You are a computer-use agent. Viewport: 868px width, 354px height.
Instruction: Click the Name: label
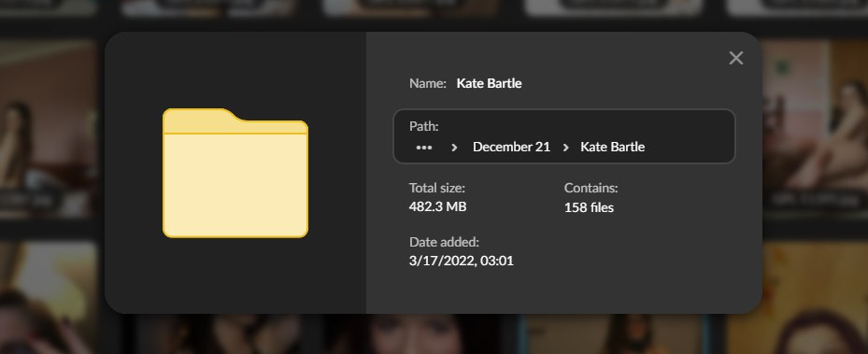tap(427, 83)
